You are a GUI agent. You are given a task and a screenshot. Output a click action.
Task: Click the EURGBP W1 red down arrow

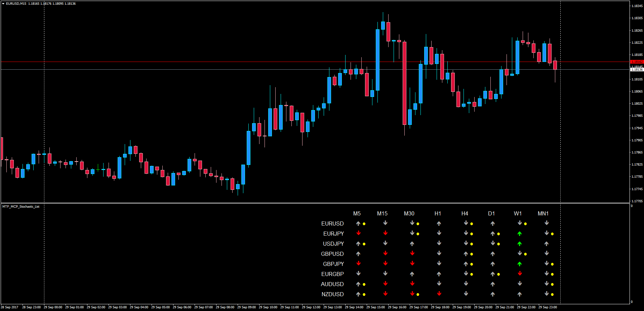pos(520,273)
